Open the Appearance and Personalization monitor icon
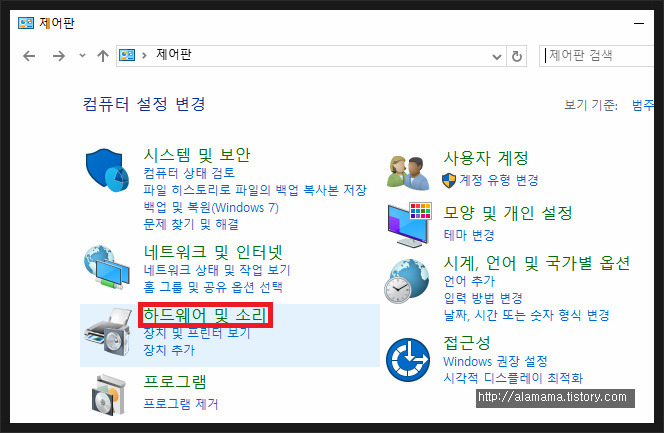 409,225
